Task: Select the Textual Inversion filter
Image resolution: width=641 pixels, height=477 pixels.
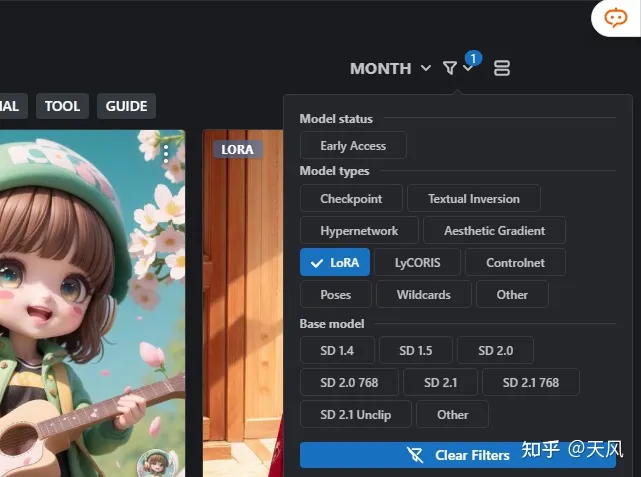Action: point(474,199)
